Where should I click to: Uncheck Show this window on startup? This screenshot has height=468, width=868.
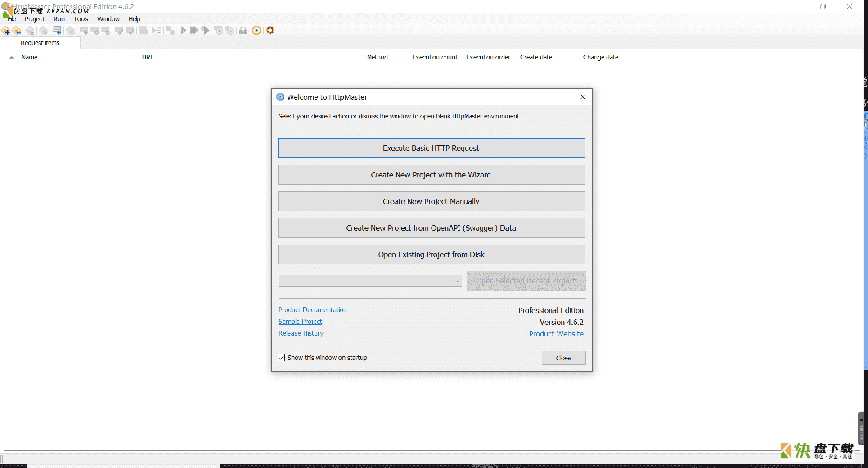coord(281,358)
